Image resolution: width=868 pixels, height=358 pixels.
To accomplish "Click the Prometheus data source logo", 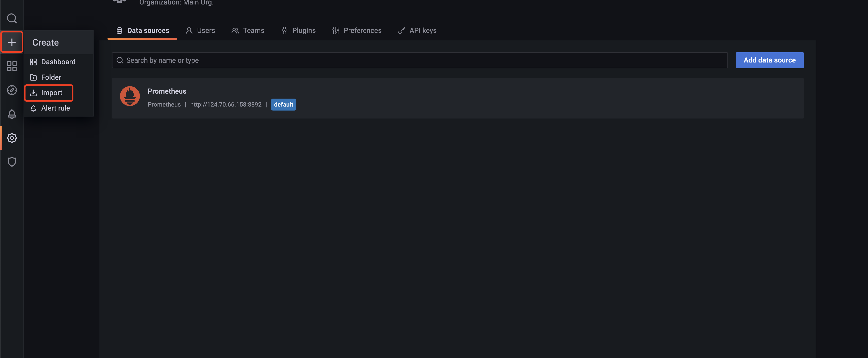I will pyautogui.click(x=130, y=96).
